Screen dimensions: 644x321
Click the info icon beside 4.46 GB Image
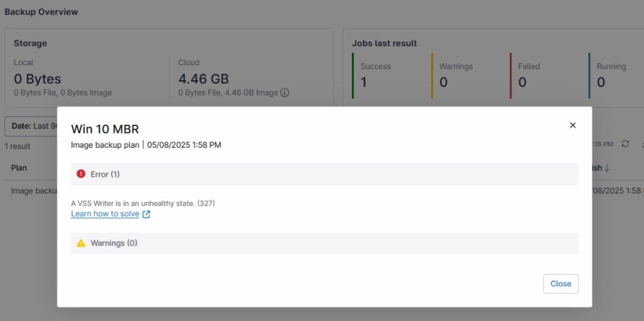pyautogui.click(x=284, y=93)
